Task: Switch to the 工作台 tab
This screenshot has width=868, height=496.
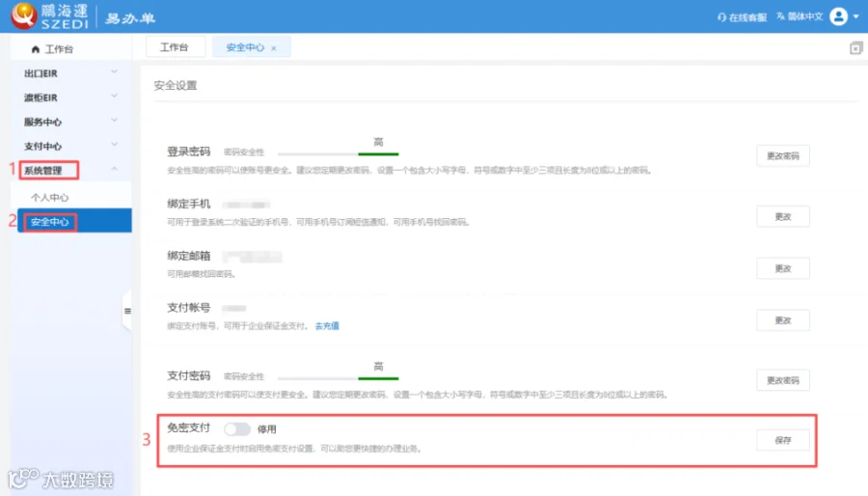Action: [x=175, y=47]
